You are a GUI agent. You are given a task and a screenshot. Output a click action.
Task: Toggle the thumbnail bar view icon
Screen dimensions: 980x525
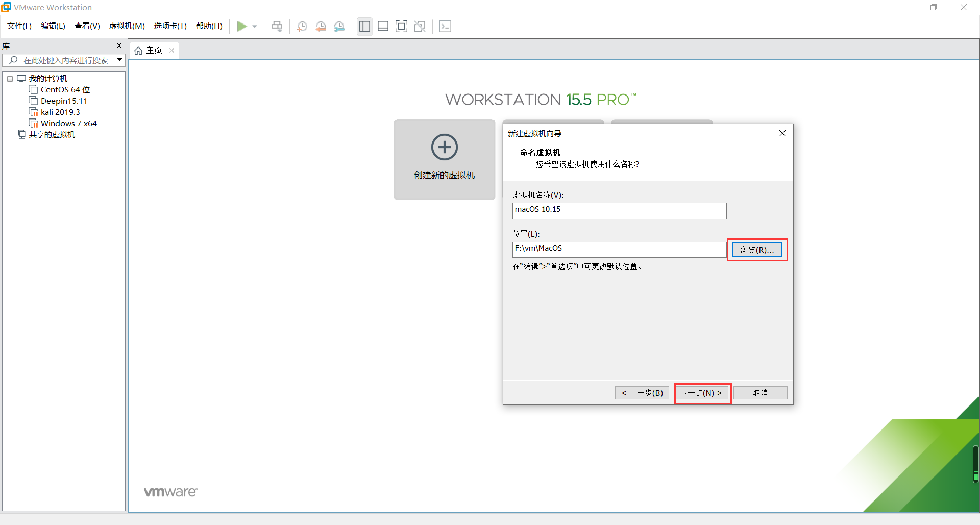tap(383, 26)
